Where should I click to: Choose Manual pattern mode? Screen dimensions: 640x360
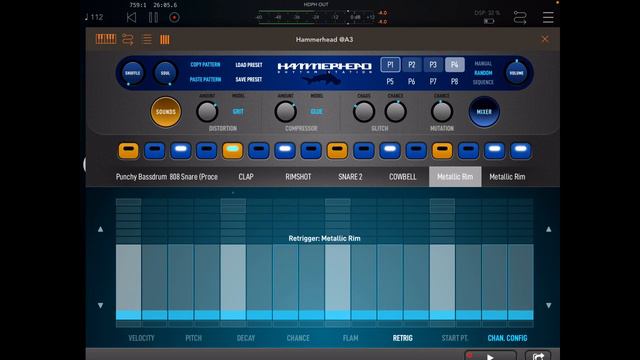(x=483, y=64)
